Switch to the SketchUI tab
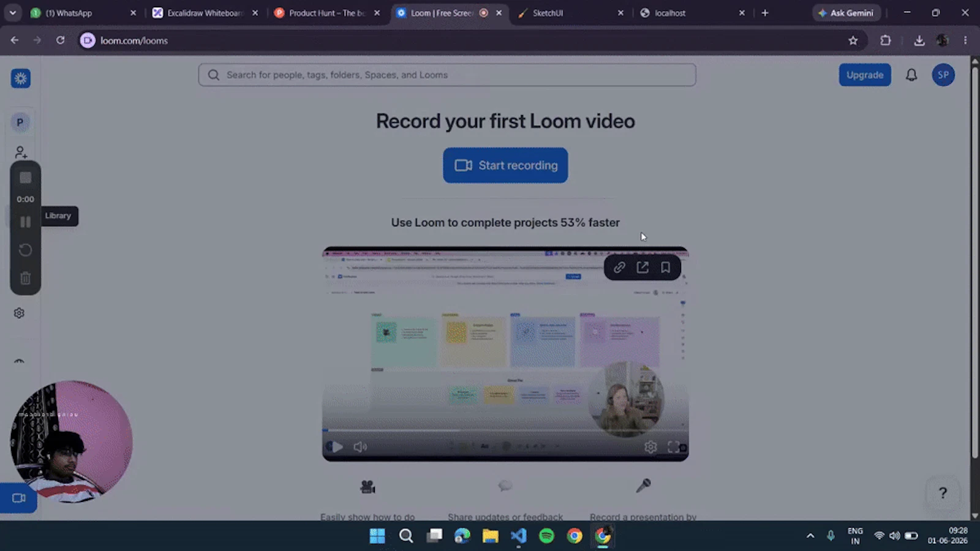Image resolution: width=980 pixels, height=551 pixels. click(x=570, y=13)
